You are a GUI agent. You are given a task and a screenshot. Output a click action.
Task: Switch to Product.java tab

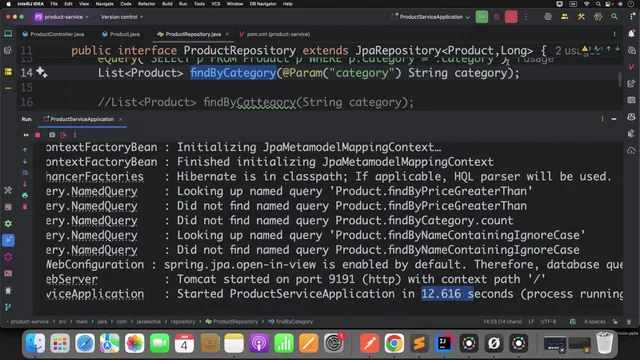[121, 34]
